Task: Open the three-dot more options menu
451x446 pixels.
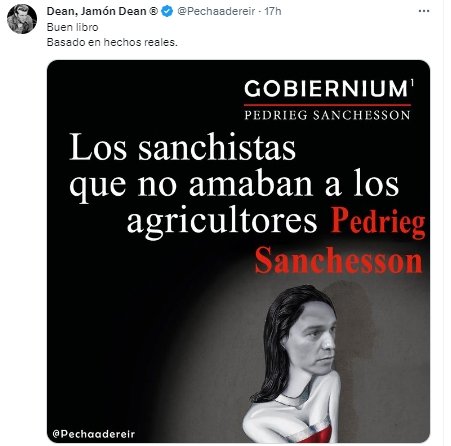Action: [424, 11]
